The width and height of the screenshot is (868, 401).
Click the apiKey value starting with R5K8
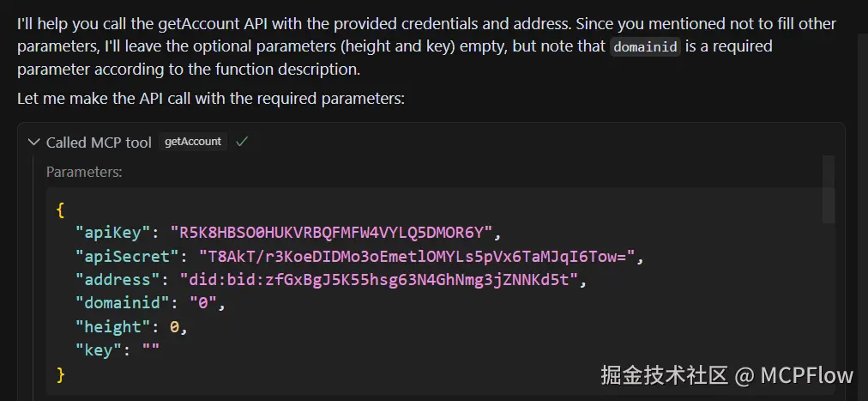coord(332,232)
